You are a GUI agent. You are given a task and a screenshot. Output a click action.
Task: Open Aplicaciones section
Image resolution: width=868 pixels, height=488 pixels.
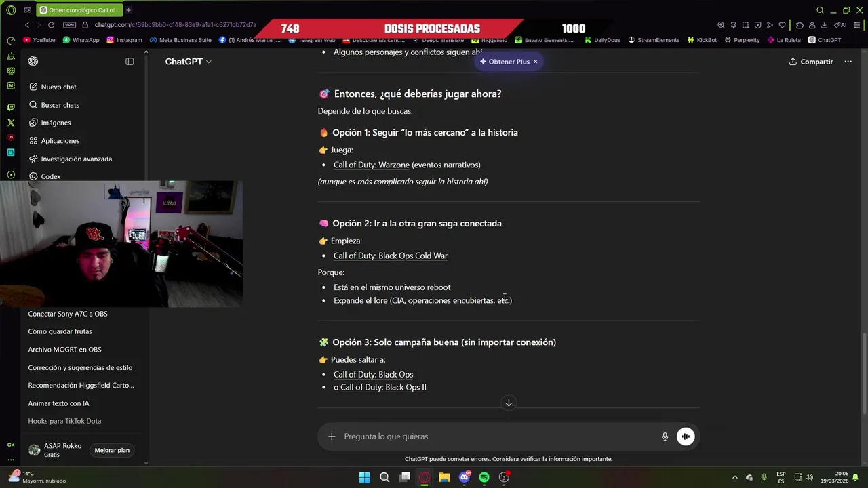(x=54, y=141)
